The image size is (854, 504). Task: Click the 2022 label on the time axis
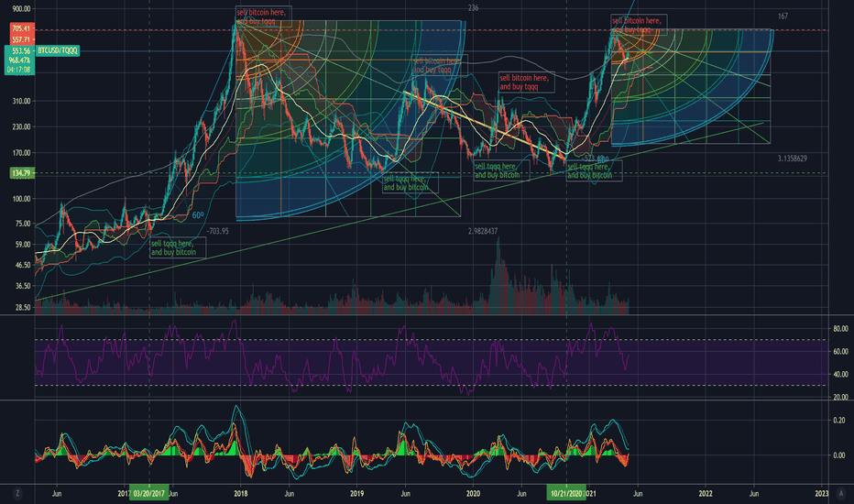tap(706, 494)
